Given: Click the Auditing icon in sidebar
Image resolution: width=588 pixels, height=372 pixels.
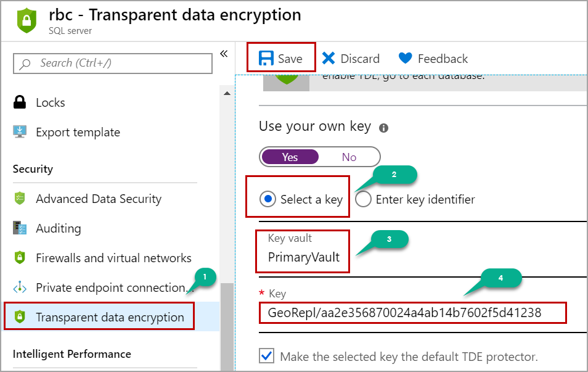Looking at the screenshot, I should click(20, 228).
